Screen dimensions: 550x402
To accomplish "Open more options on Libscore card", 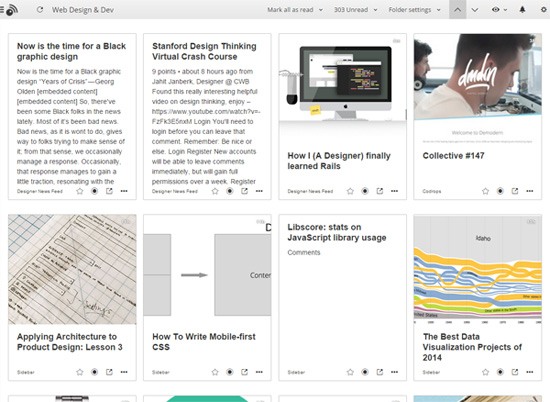I will click(395, 372).
